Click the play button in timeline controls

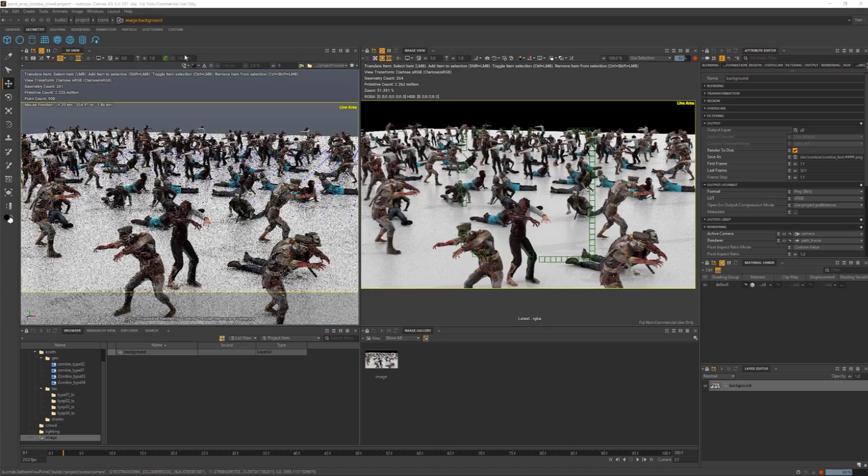637,459
